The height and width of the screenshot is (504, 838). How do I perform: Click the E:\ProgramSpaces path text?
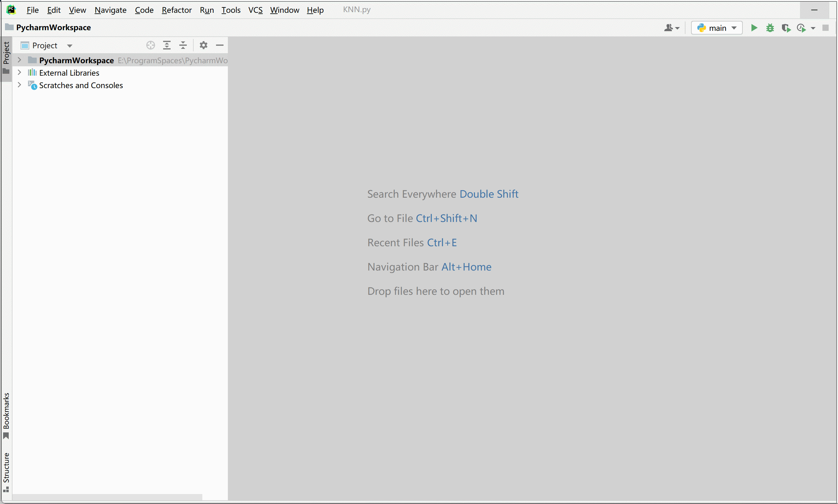click(x=172, y=60)
